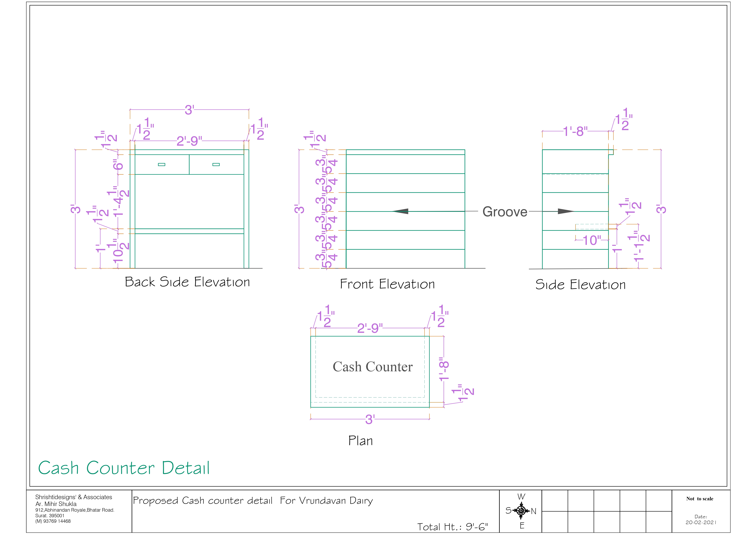The image size is (756, 534).
Task: Select the "Back Side Elevation" label
Action: tap(187, 282)
